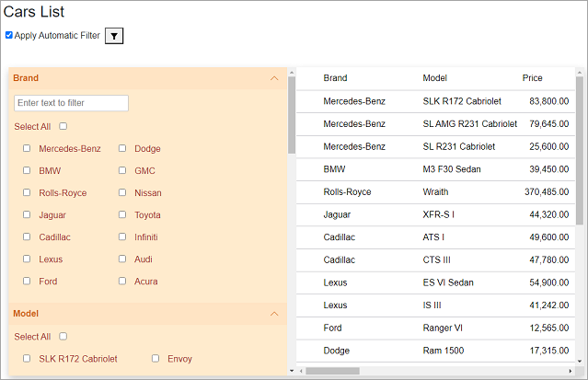This screenshot has width=588, height=380.
Task: Tick the Rolls-Royce brand checkbox
Action: coord(27,192)
